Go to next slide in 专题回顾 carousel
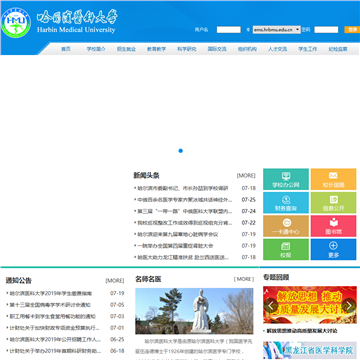 [349, 305]
